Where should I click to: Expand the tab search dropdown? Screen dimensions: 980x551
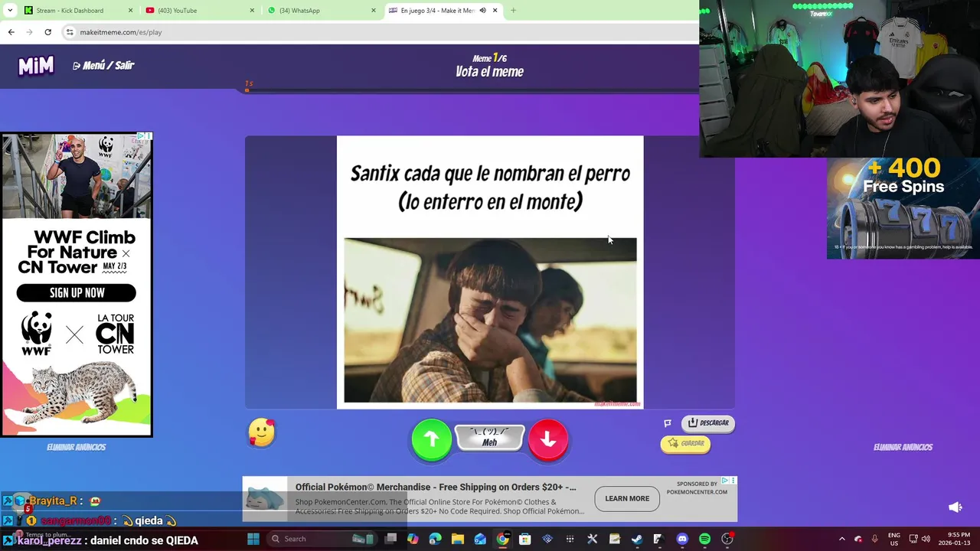coord(9,11)
